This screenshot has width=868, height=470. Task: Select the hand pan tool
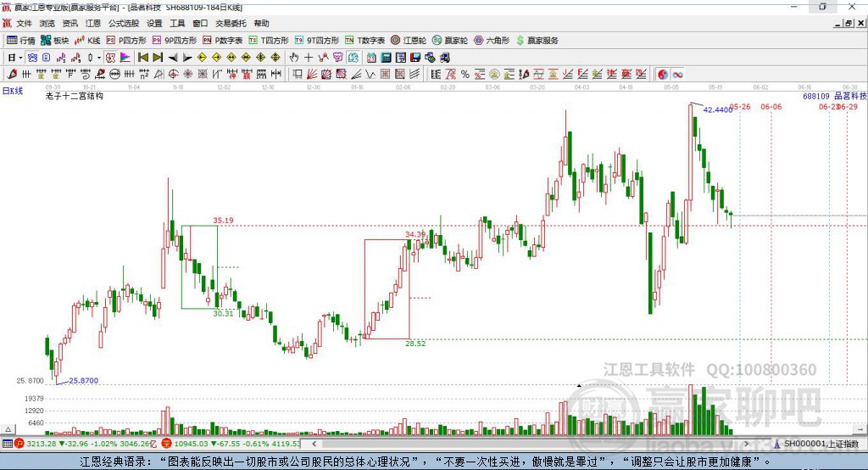294,57
